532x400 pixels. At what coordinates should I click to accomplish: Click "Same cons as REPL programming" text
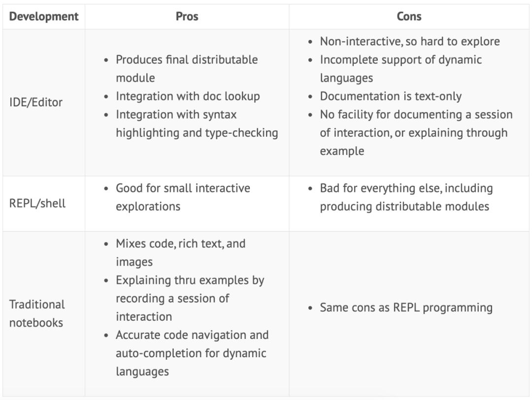(406, 308)
